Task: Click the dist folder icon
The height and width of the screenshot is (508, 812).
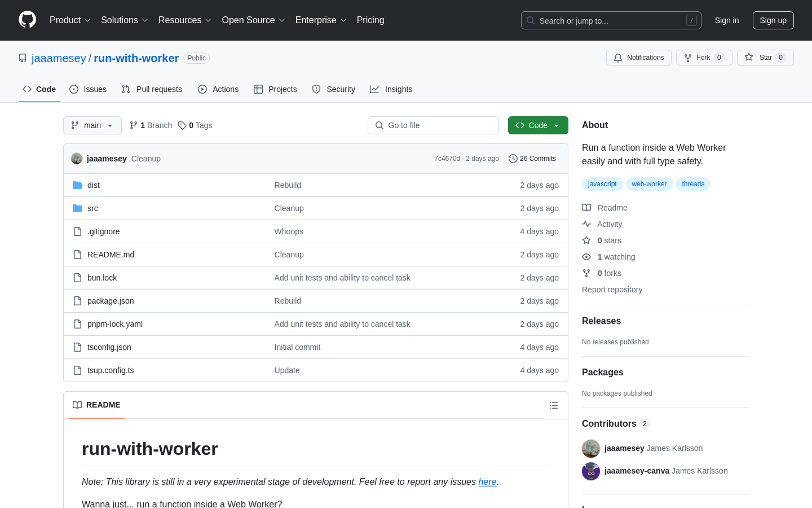Action: (77, 185)
